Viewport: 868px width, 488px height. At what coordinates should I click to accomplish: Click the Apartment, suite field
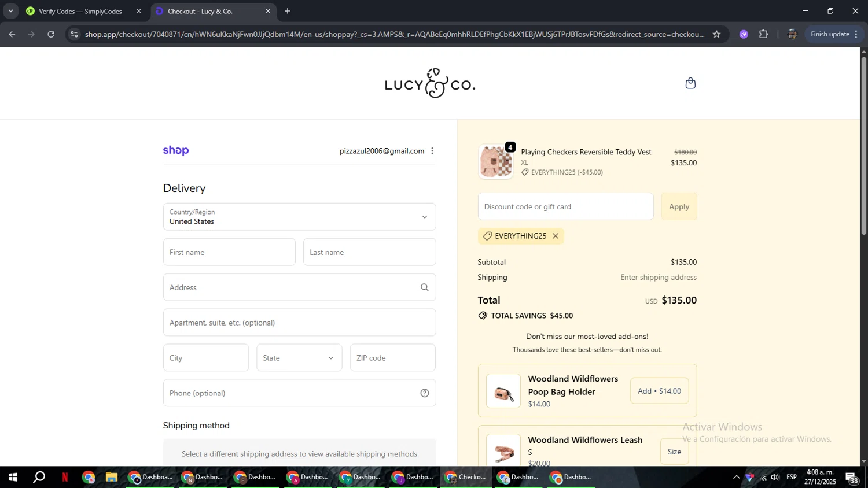tap(299, 323)
